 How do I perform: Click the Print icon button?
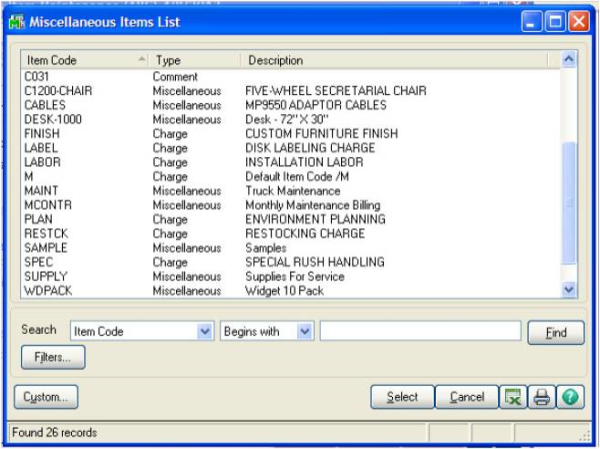click(x=541, y=397)
